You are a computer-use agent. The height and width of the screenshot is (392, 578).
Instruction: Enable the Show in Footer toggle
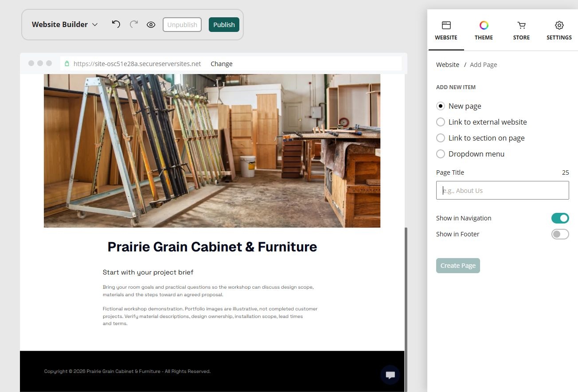[560, 234]
